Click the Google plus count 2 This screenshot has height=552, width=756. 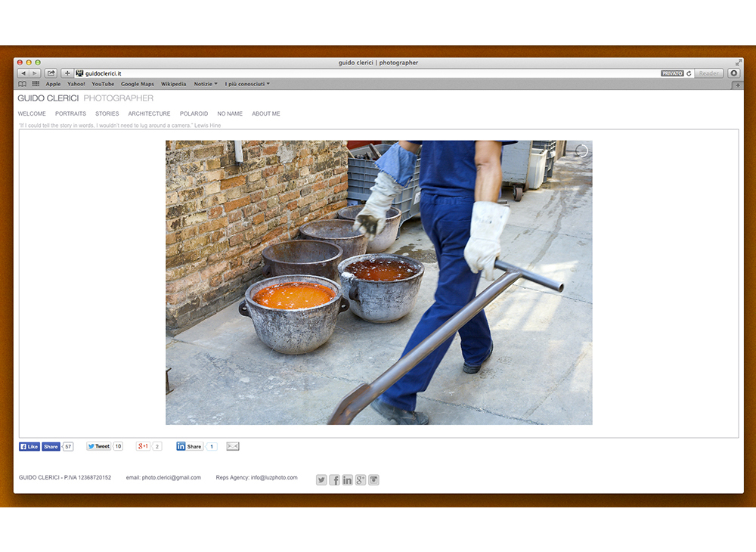click(157, 446)
